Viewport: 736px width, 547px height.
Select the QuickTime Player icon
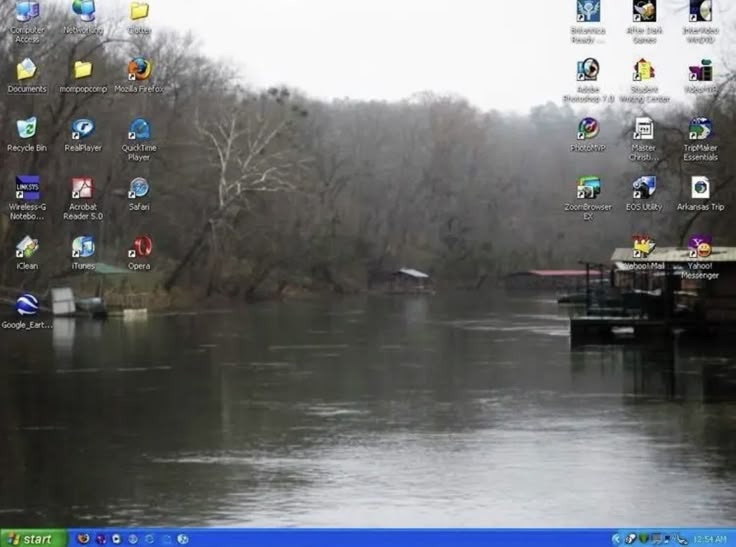pos(139,129)
